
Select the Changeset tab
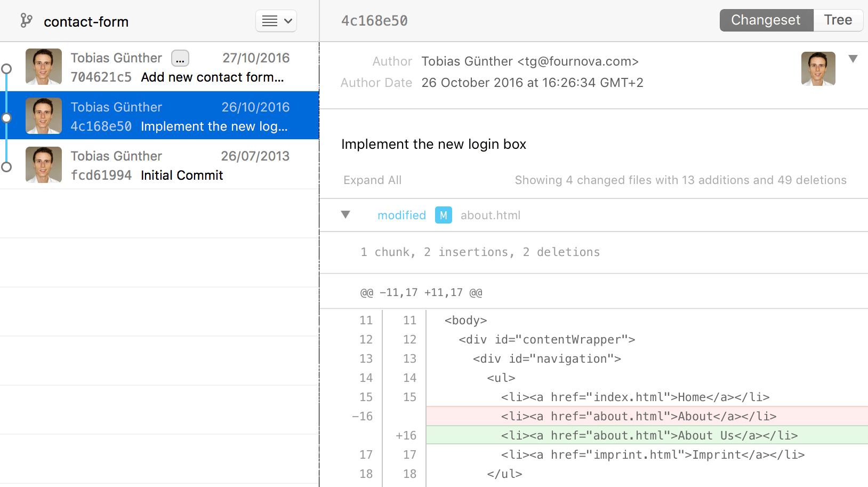pos(766,20)
